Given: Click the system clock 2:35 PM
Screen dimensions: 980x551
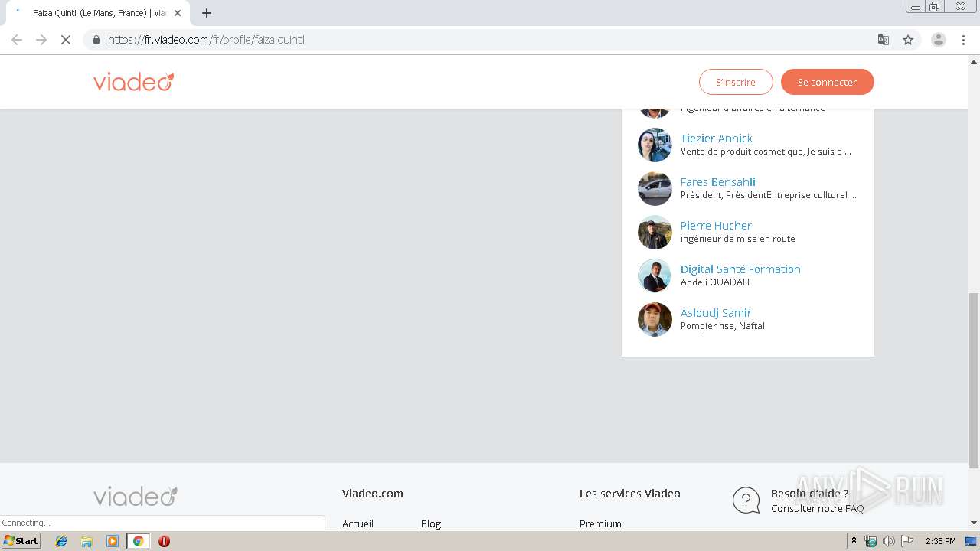Looking at the screenshot, I should click(x=941, y=541).
